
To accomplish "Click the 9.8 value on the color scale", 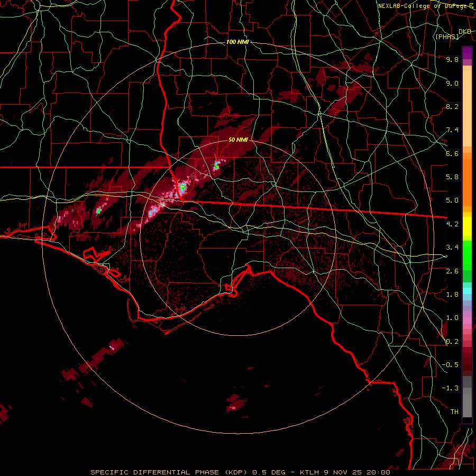I will 452,59.
